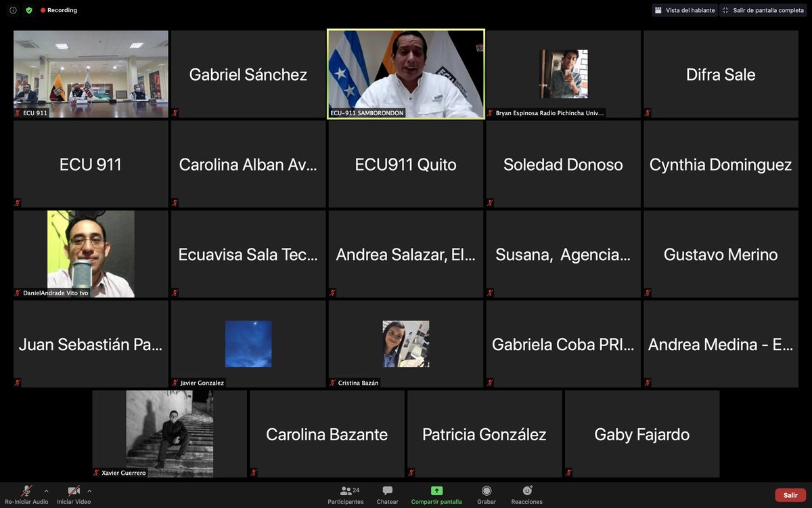This screenshot has width=812, height=508.
Task: Select ECU 911 conference room video tile
Action: (91, 74)
